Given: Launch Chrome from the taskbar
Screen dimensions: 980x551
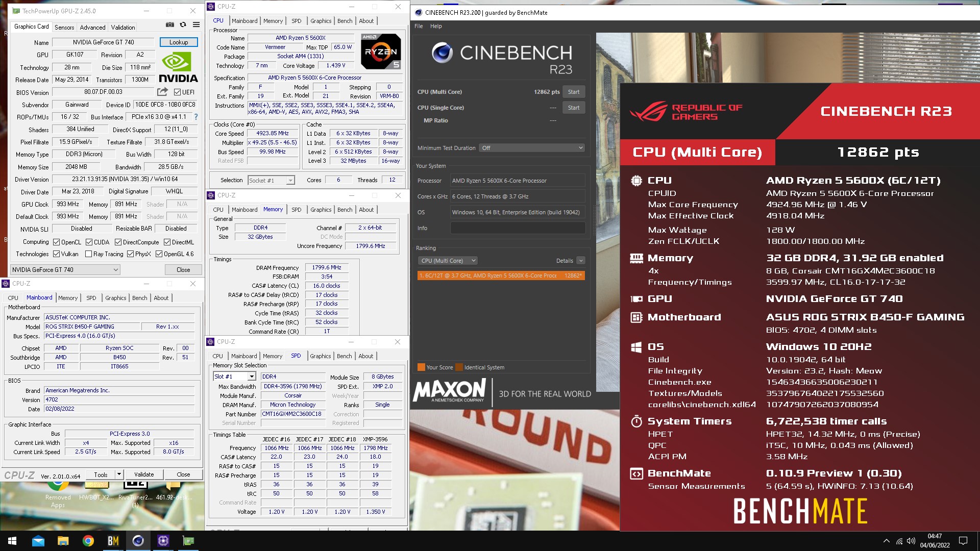Looking at the screenshot, I should [88, 541].
